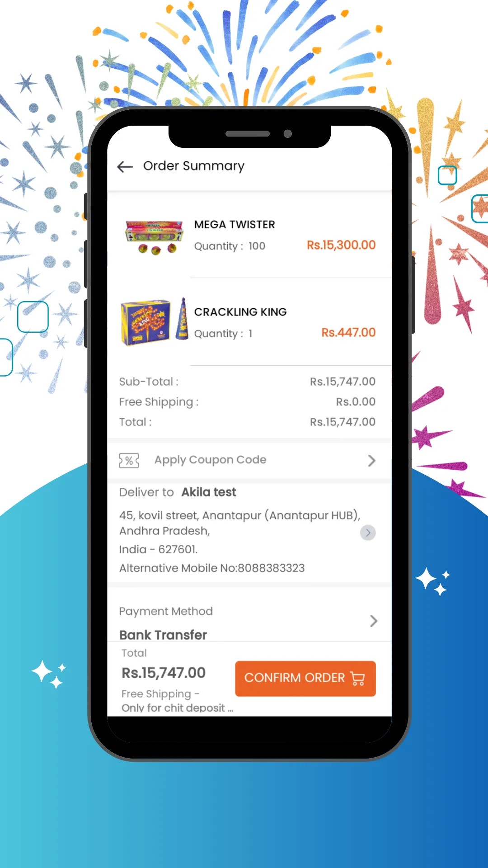
Task: Tap the bottom Total Rs.15,747.00 amount
Action: [x=164, y=673]
